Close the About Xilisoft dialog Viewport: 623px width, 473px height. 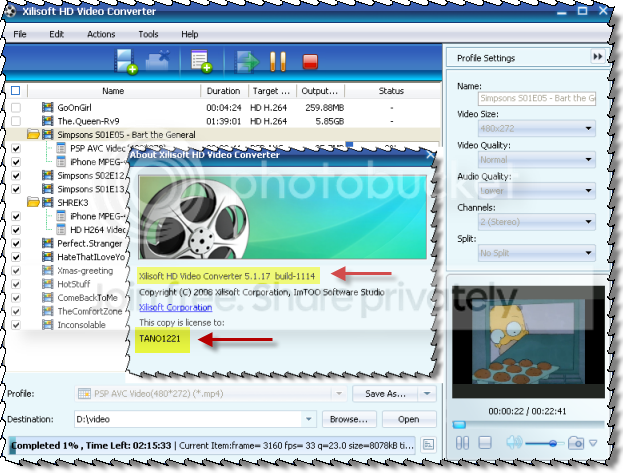point(430,155)
